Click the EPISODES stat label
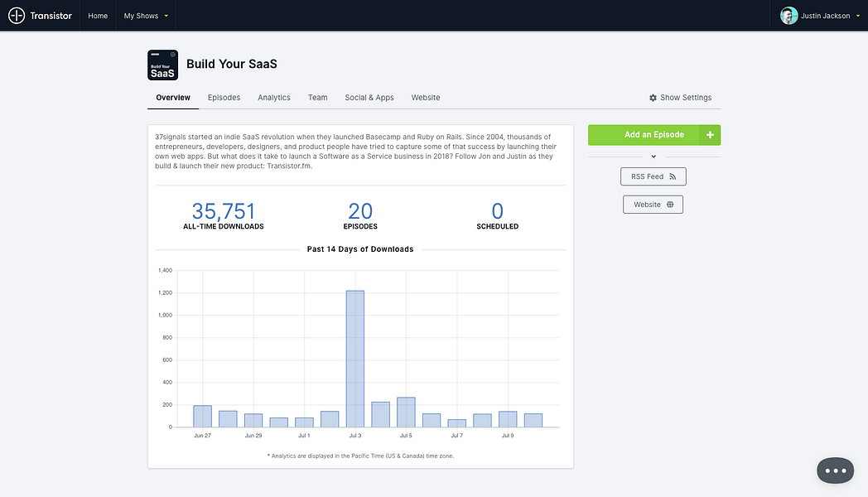 pyautogui.click(x=360, y=226)
